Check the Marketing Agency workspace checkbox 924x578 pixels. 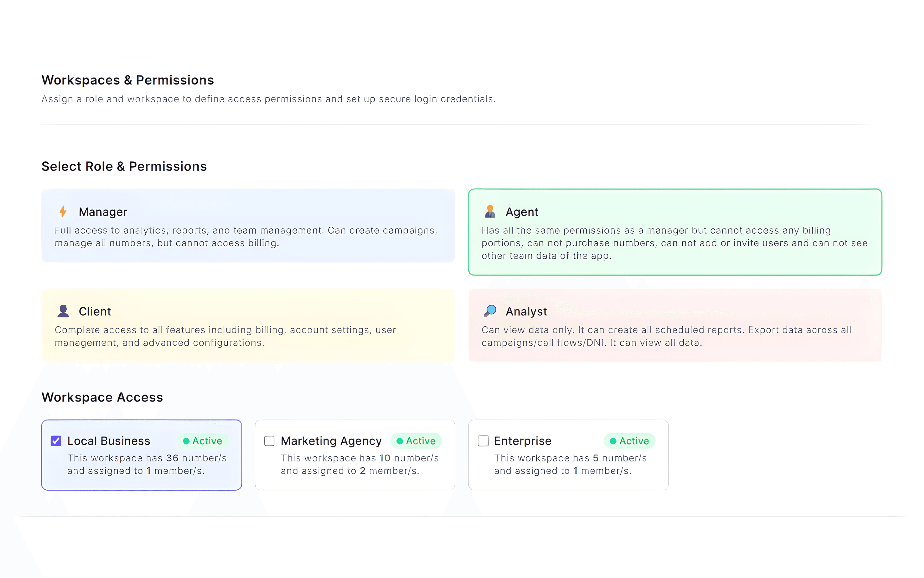(x=269, y=441)
